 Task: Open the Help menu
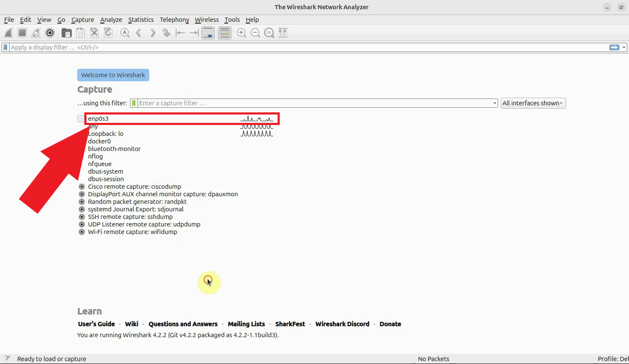click(x=252, y=20)
